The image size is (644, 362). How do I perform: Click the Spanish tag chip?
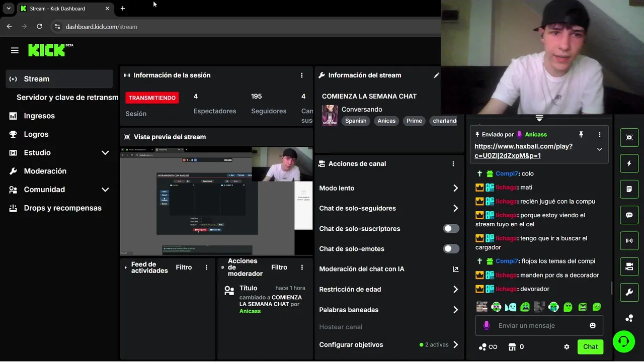(x=356, y=121)
